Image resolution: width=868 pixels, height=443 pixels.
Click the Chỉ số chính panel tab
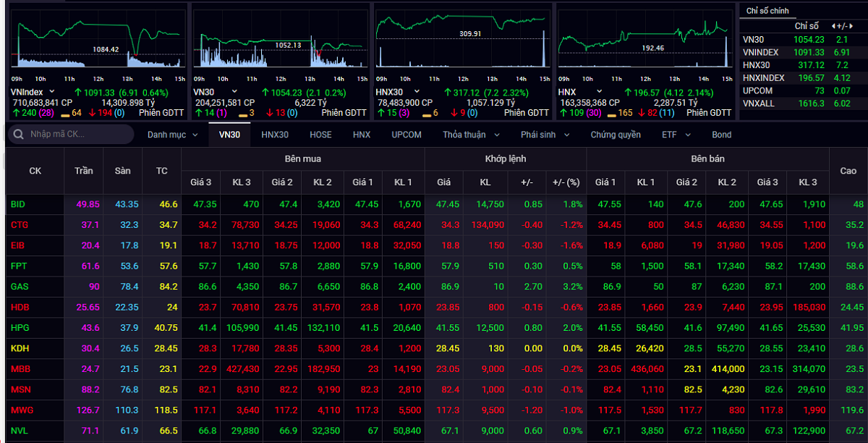coord(767,11)
